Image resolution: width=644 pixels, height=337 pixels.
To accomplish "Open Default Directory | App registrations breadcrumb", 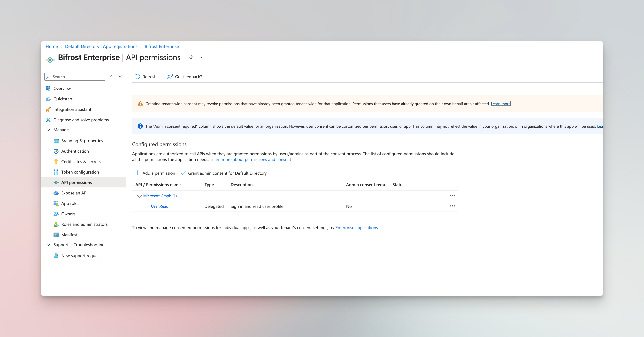I will [101, 47].
